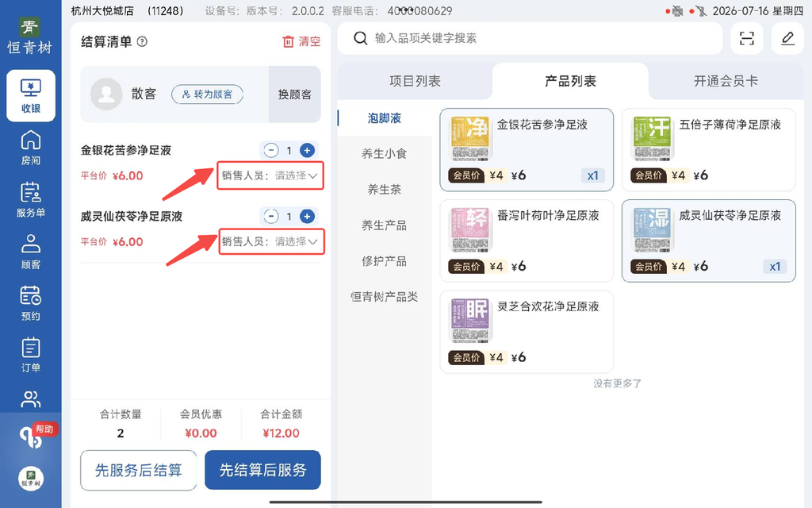The width and height of the screenshot is (812, 508).
Task: Click the 转为顾客 button
Action: point(207,94)
